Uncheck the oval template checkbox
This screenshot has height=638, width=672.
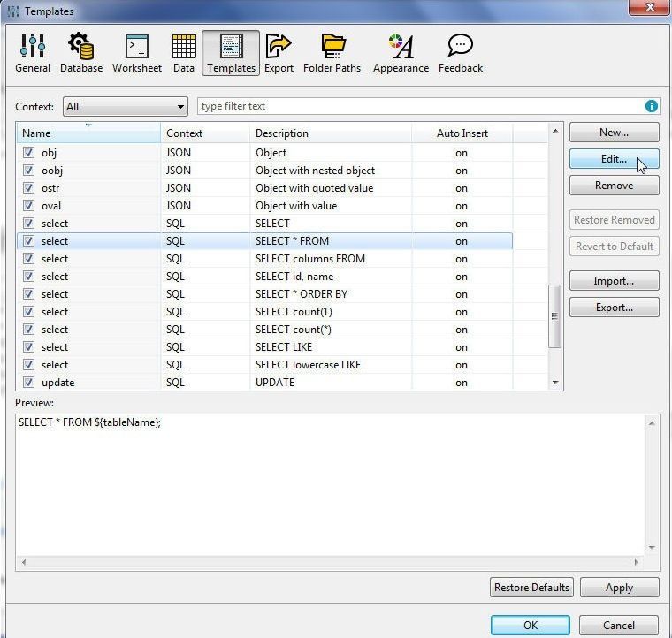[x=28, y=206]
